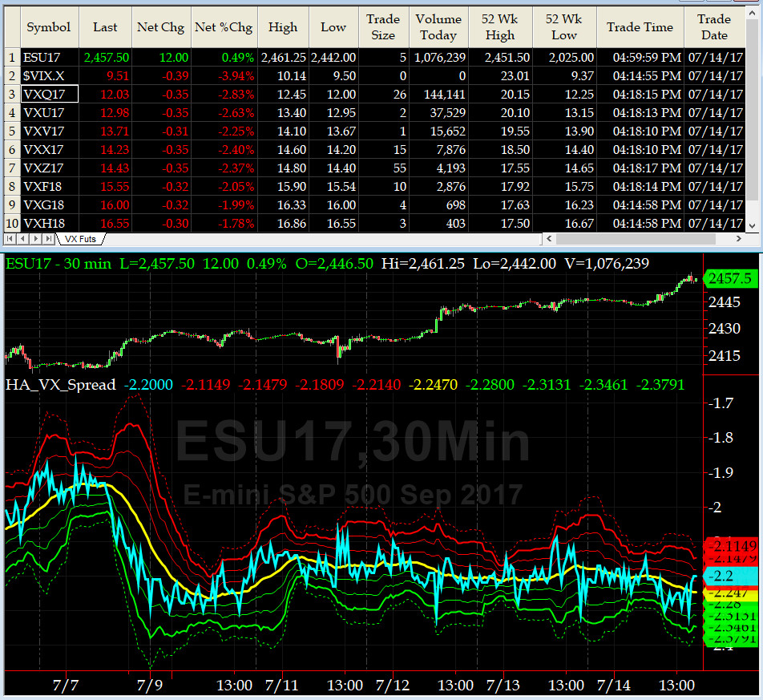Go to next sheet tab arrow

(x=35, y=239)
